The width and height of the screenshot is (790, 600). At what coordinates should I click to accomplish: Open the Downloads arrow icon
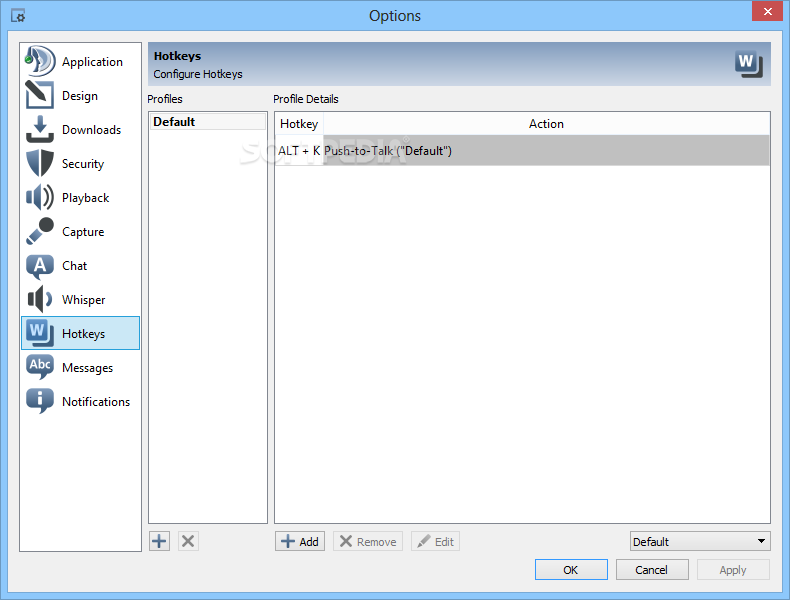pos(40,129)
